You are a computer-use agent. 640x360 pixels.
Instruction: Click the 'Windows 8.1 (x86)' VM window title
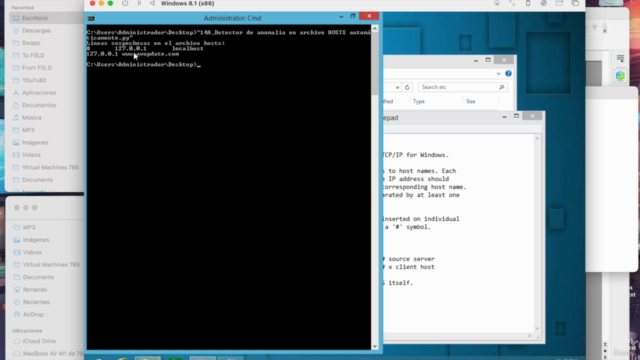(x=187, y=3)
